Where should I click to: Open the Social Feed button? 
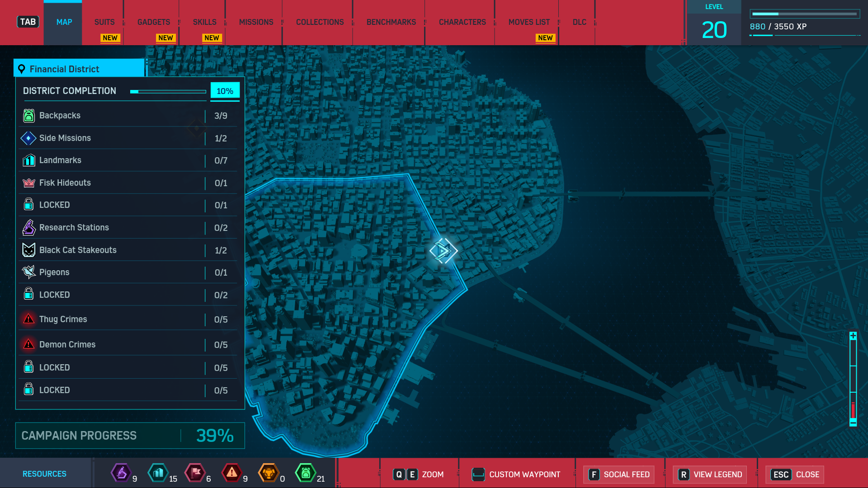tap(619, 474)
